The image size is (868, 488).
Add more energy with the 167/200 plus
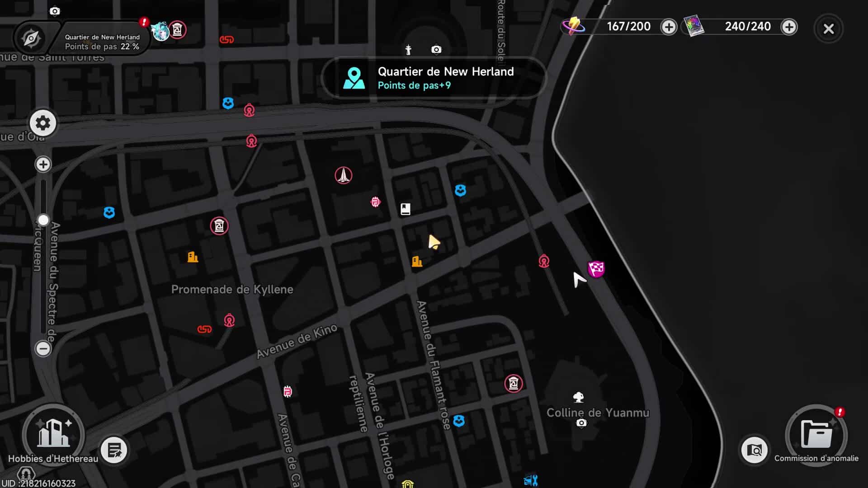click(668, 27)
